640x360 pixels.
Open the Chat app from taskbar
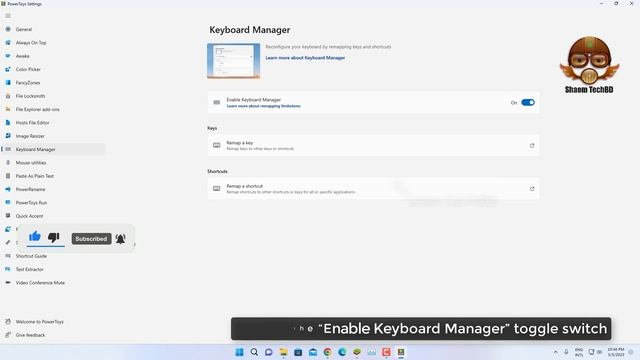pos(269,352)
